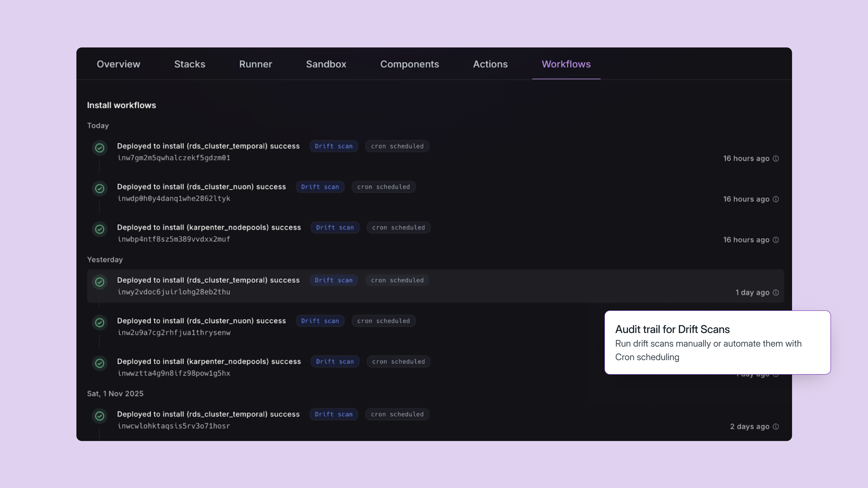Open the Overview tab
The height and width of the screenshot is (488, 868).
tap(118, 64)
